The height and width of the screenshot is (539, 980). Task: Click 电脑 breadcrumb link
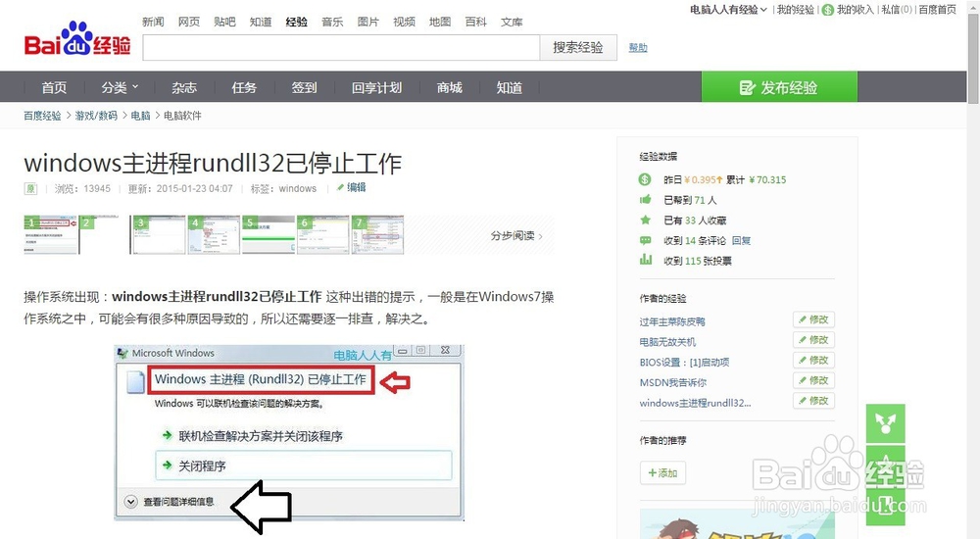click(x=140, y=116)
